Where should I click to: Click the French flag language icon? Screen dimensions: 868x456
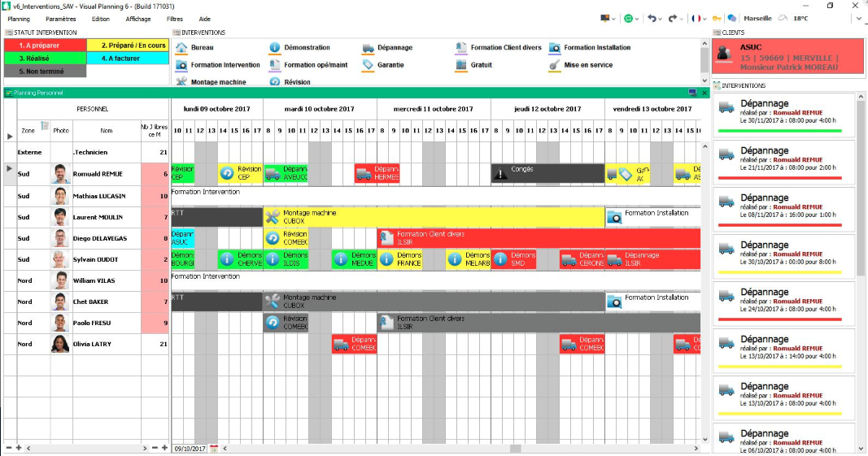coord(696,18)
